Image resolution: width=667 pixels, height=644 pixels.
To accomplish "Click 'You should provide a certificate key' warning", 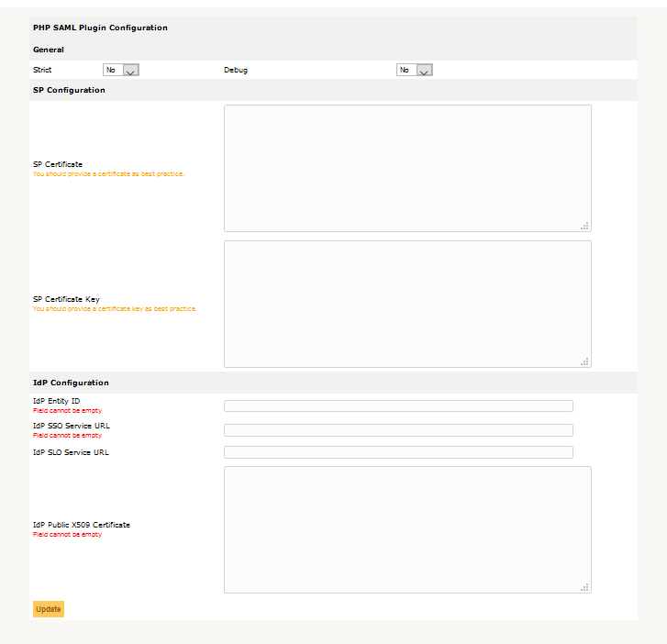I will pyautogui.click(x=115, y=309).
